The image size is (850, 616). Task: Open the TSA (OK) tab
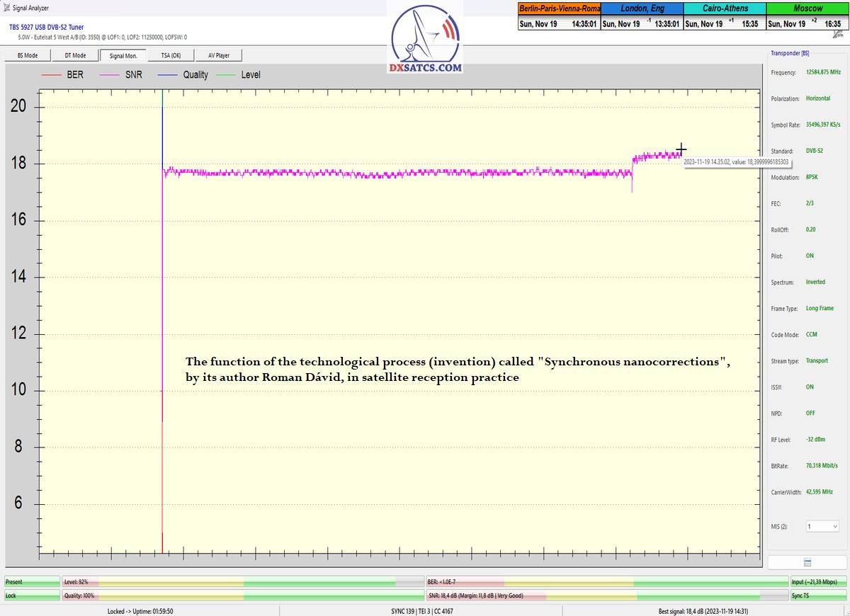(x=171, y=55)
